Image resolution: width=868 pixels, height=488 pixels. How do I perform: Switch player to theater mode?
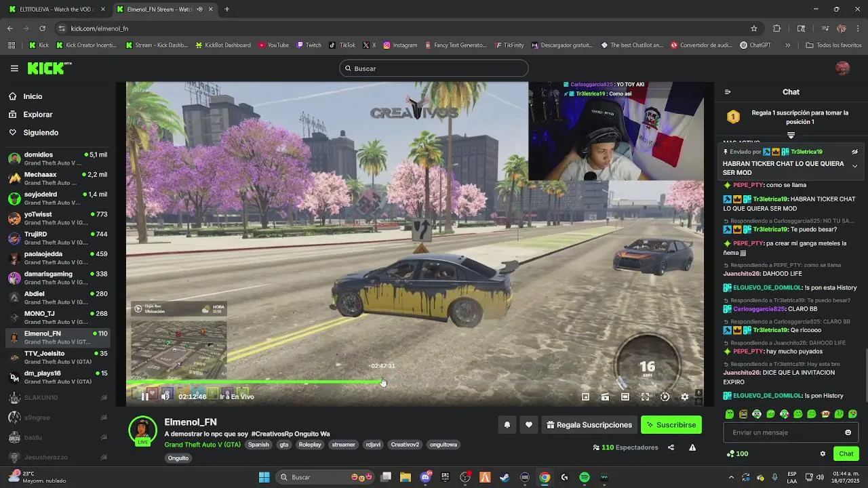[x=625, y=397]
